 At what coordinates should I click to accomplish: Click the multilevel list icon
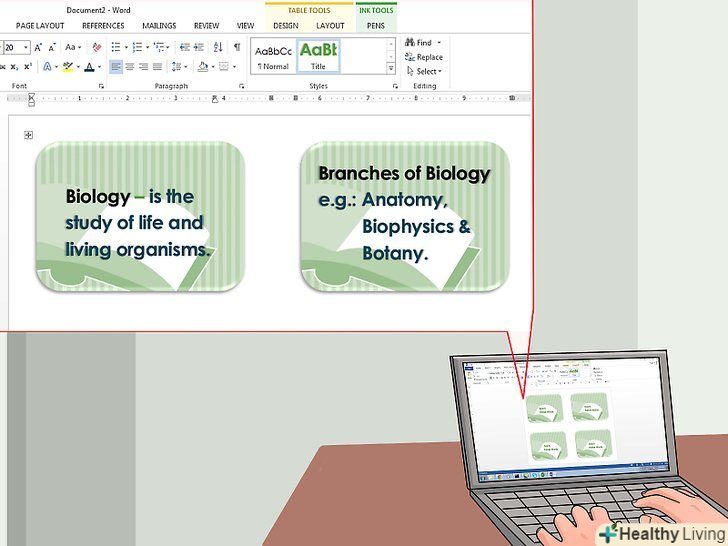[159, 47]
